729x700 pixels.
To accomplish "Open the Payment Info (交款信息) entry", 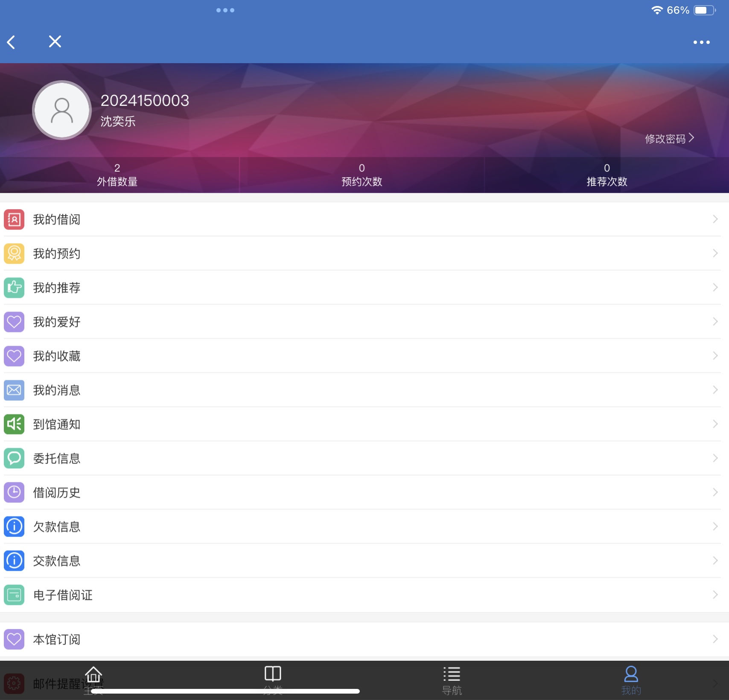I will 57,561.
